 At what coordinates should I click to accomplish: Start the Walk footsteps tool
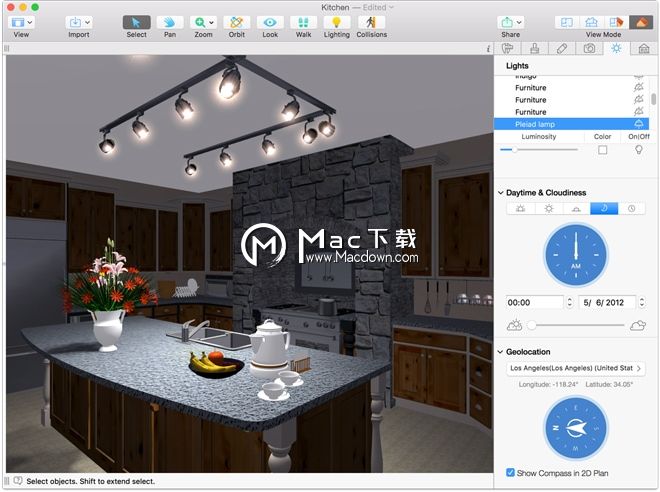pyautogui.click(x=303, y=22)
